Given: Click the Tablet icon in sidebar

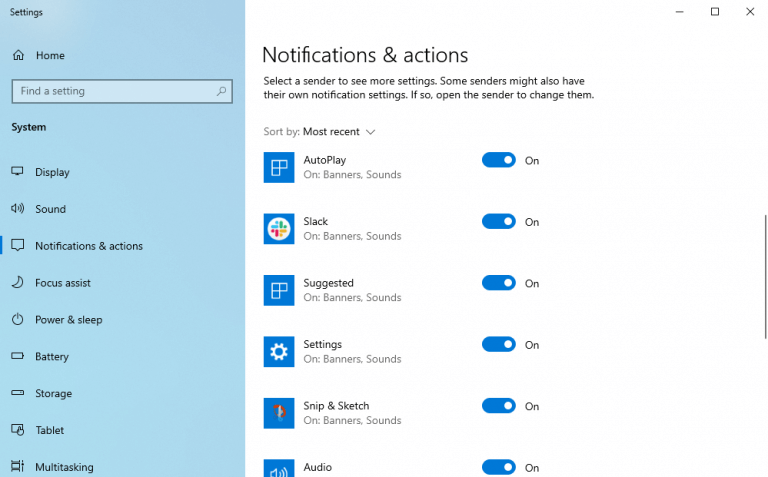Looking at the screenshot, I should [18, 429].
